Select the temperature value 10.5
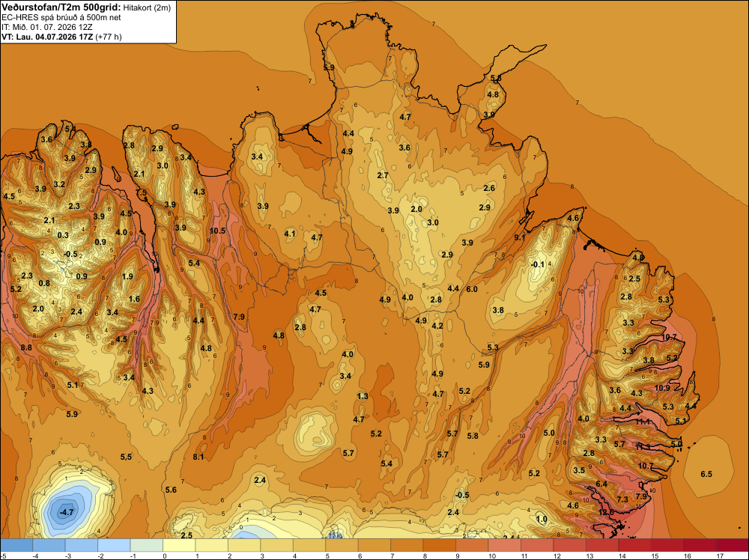The image size is (749, 560). pyautogui.click(x=217, y=231)
